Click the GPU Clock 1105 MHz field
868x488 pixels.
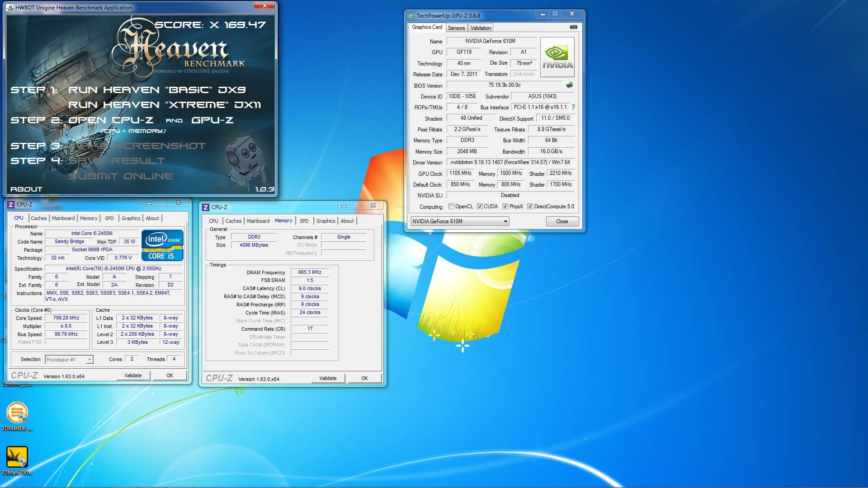point(461,173)
